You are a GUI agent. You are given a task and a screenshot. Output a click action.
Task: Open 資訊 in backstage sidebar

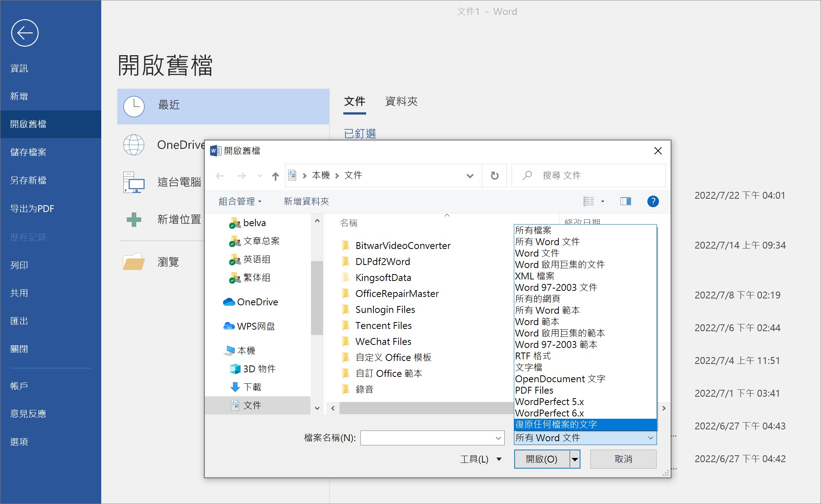51,69
